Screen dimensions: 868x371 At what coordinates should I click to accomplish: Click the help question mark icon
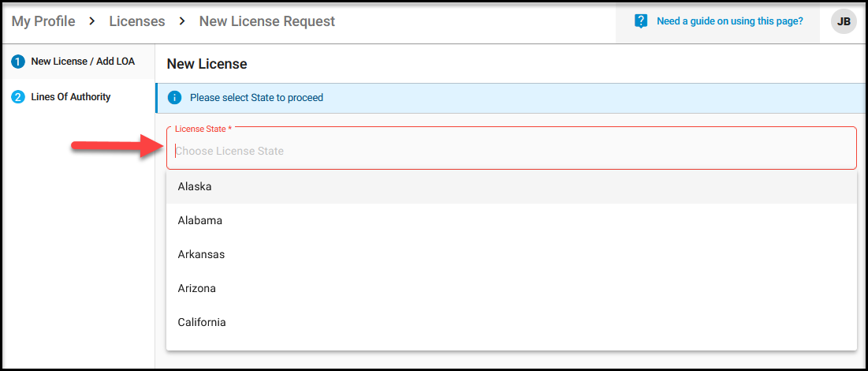tap(641, 21)
